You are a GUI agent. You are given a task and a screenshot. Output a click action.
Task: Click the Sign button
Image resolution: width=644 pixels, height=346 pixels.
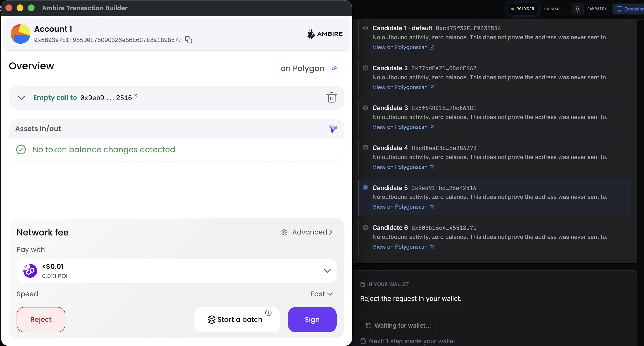click(x=312, y=319)
